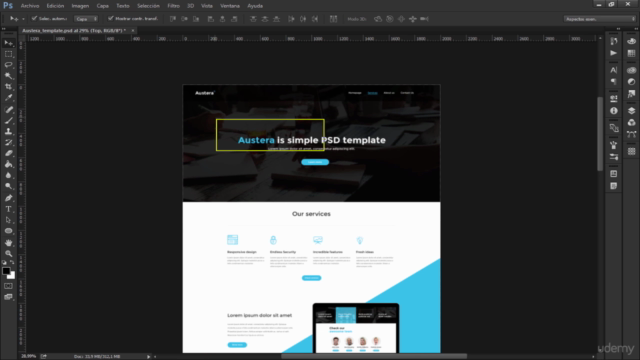This screenshot has height=360, width=640.
Task: Open the Channels panel icon
Action: (631, 122)
